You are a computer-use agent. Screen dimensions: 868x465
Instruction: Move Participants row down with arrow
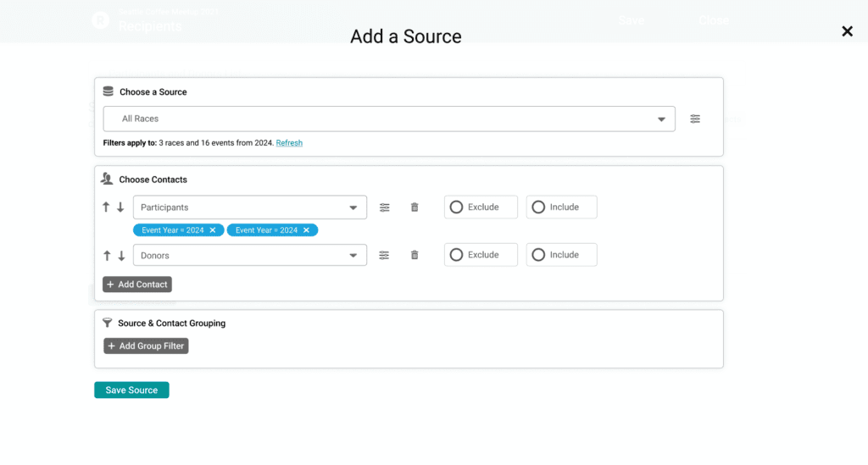(x=120, y=208)
